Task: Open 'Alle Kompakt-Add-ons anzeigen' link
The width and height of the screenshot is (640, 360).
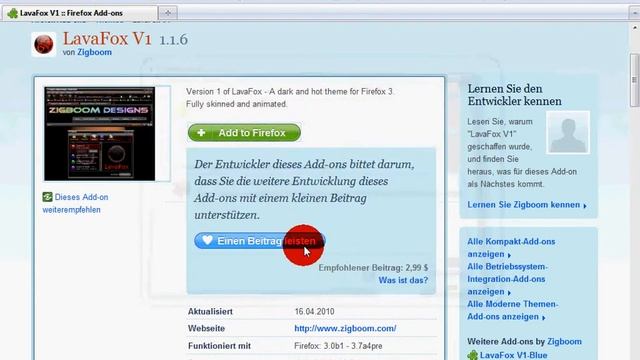Action: click(511, 247)
